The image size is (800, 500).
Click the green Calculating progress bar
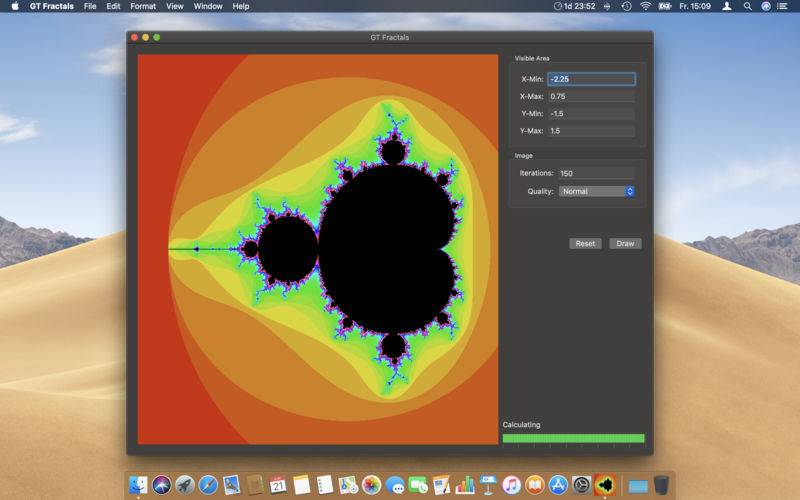pos(573,438)
